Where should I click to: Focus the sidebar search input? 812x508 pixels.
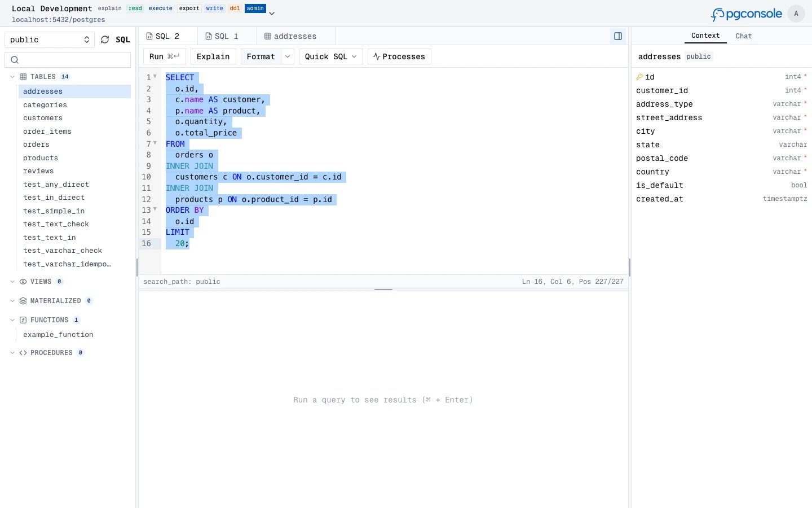68,60
